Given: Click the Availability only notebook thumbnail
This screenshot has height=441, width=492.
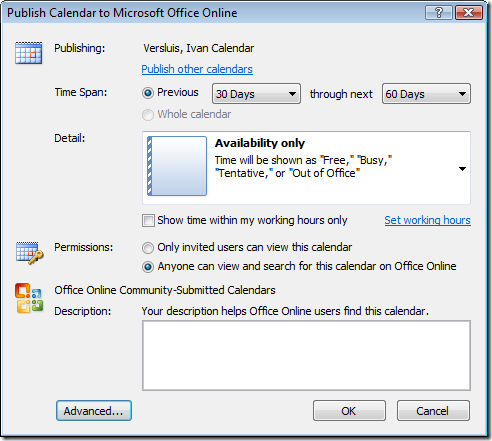Looking at the screenshot, I should click(x=177, y=166).
